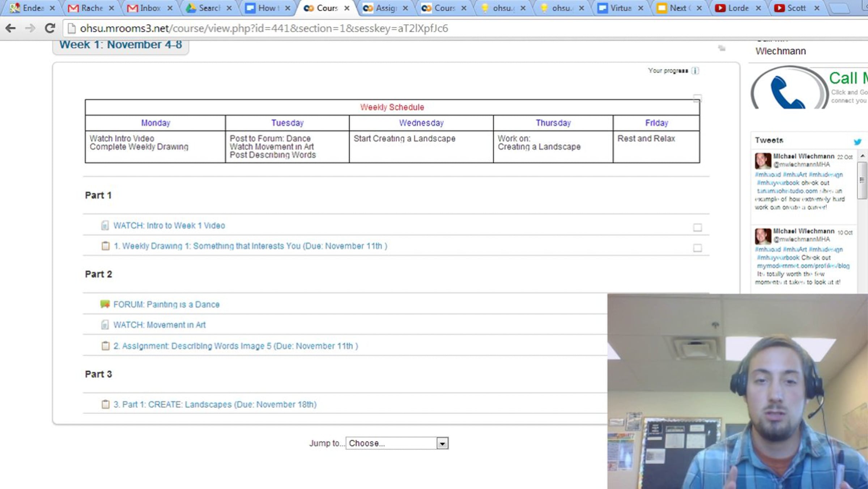Click the Jump to dropdown arrow
This screenshot has width=868, height=489.
pyautogui.click(x=442, y=443)
